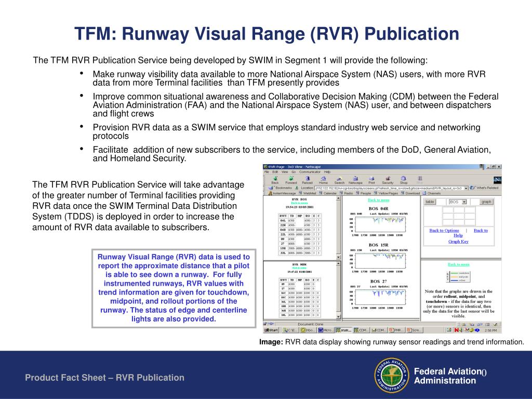532x399 pixels.
Task: Click the greyed Stop toolbar icon
Action: tap(420, 180)
